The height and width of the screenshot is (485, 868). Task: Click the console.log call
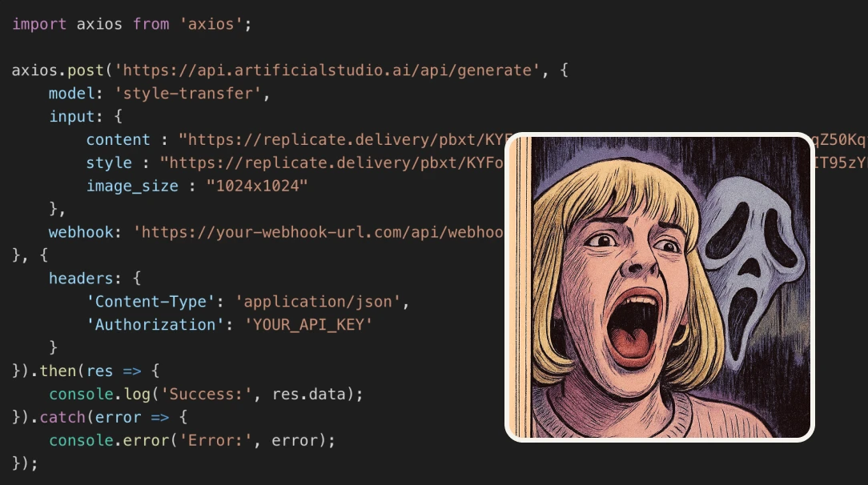(x=99, y=394)
